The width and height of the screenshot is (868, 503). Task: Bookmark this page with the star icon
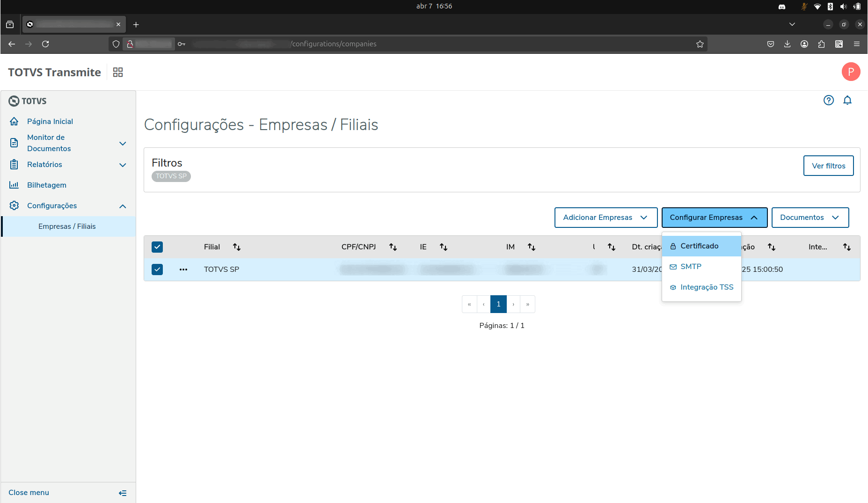700,44
